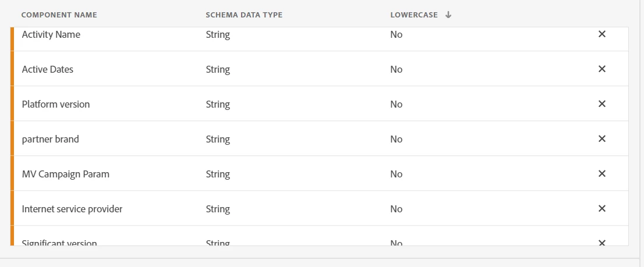Image resolution: width=644 pixels, height=267 pixels.
Task: Remove the partner brand component
Action: 602,139
